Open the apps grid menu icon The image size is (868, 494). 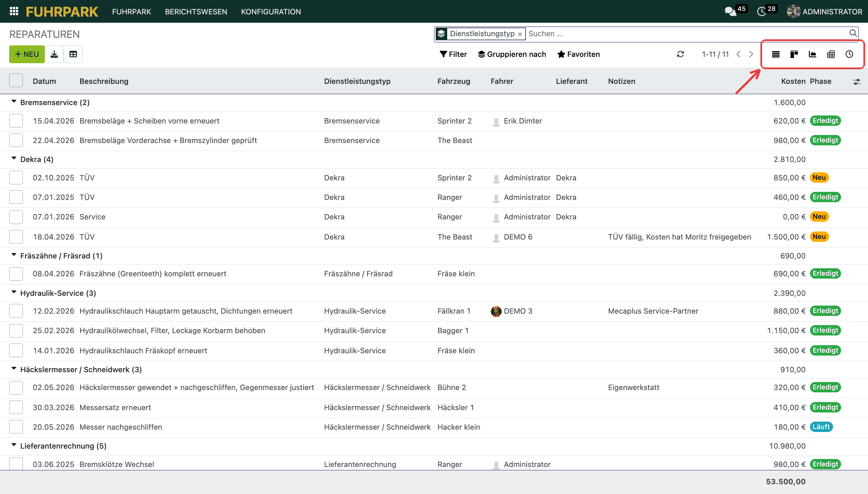click(x=14, y=11)
